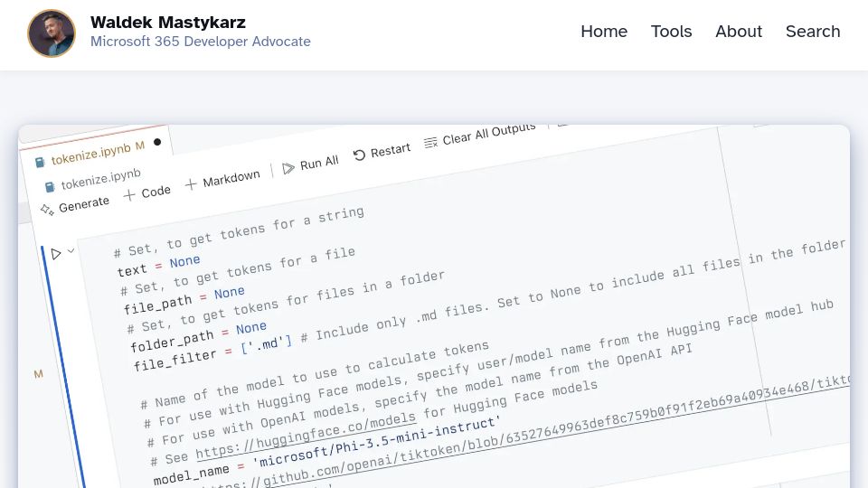Click the 'folder_path = None' code line
The image size is (868, 488).
[x=198, y=336]
